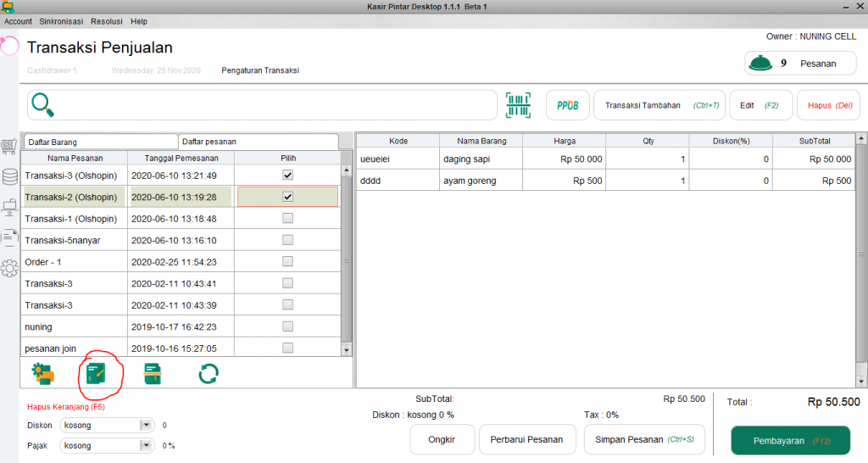The image size is (868, 463).
Task: Select the Order - 1 order row
Action: coord(181,261)
